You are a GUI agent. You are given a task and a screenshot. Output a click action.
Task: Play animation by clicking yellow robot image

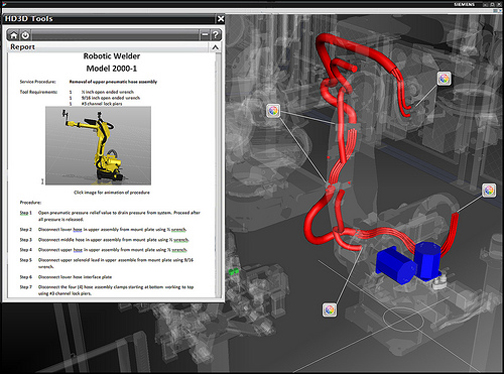98,146
